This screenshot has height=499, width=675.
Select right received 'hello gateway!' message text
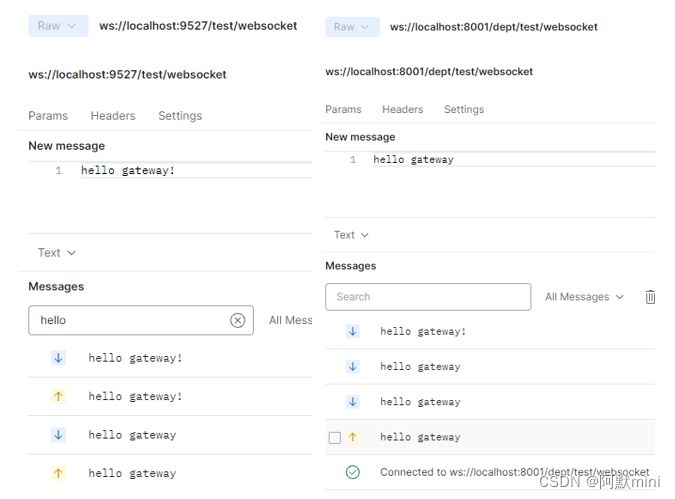[x=423, y=332]
